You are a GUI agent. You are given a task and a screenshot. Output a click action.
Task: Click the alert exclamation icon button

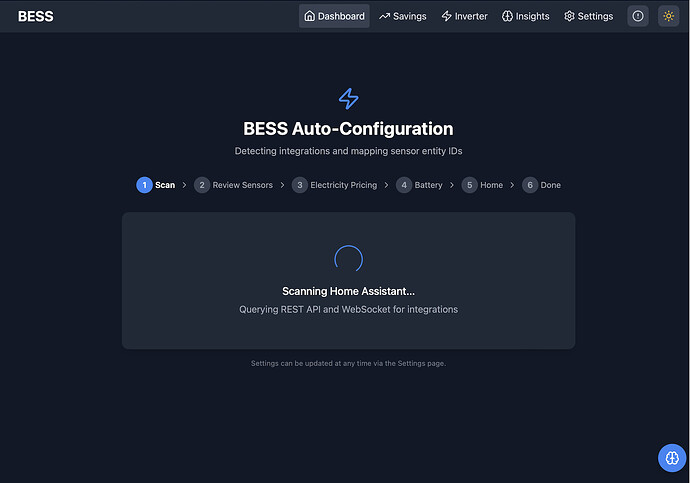(x=638, y=16)
